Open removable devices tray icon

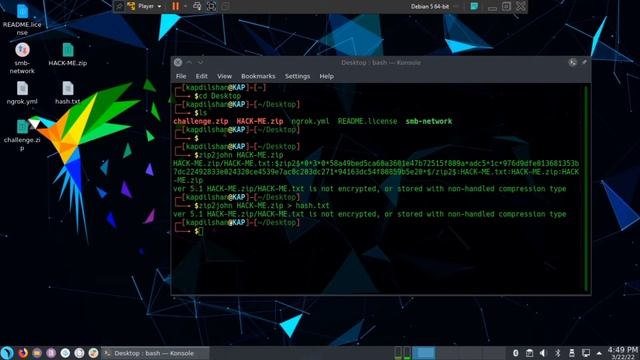click(571, 353)
